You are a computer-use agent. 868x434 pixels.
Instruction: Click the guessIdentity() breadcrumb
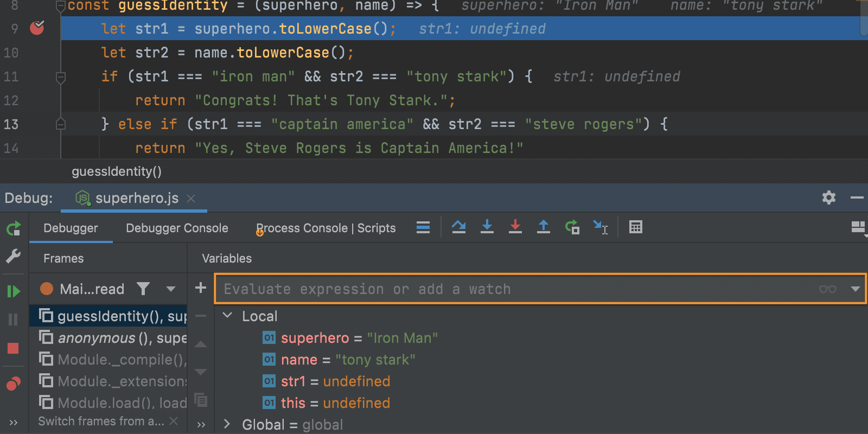117,171
